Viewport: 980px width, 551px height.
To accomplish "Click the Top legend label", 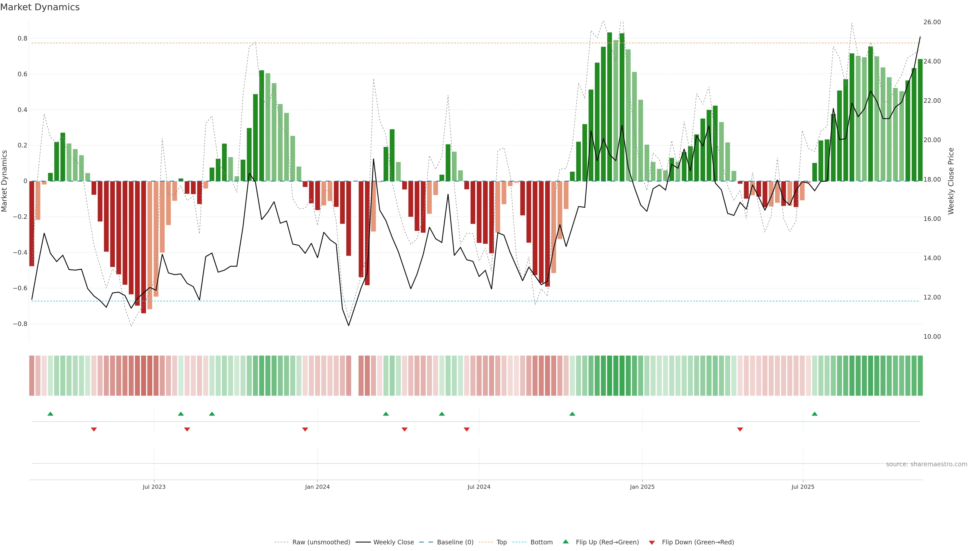I will [501, 542].
